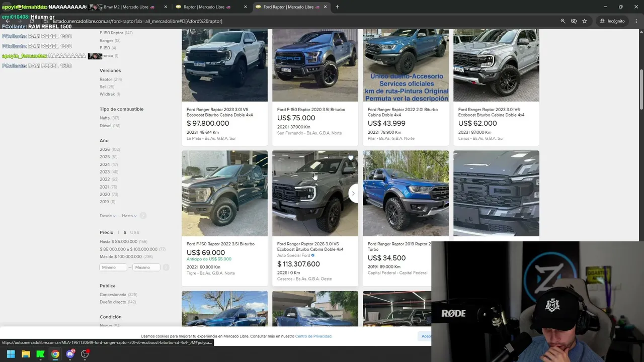Filter by year 2024
The width and height of the screenshot is (644, 362).
tap(105, 164)
